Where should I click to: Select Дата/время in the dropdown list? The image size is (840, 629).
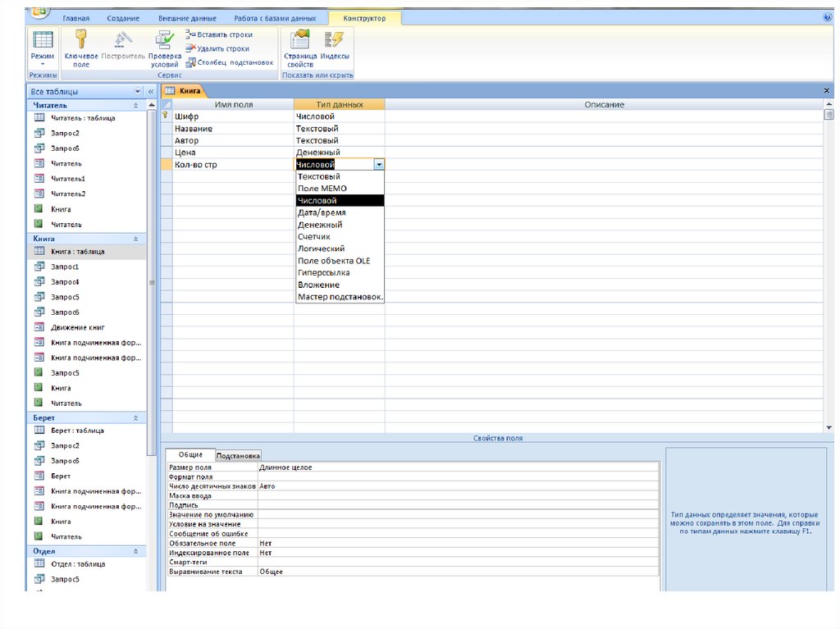[x=321, y=212]
